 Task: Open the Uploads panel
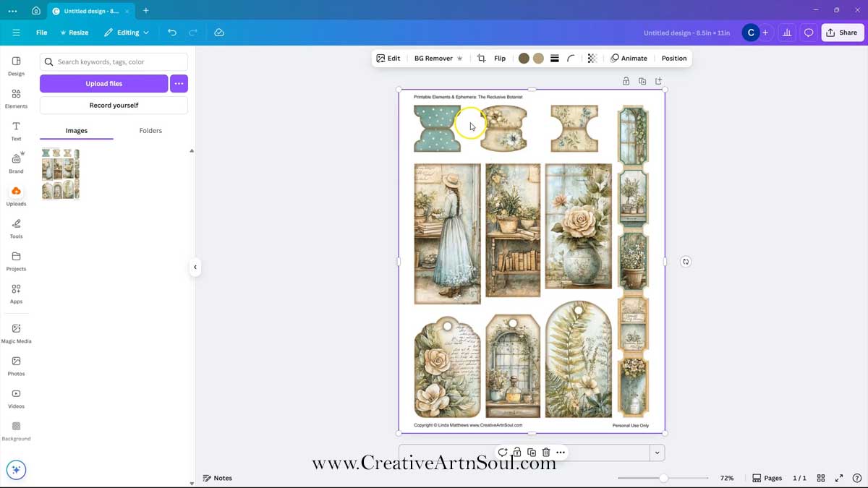pyautogui.click(x=16, y=196)
